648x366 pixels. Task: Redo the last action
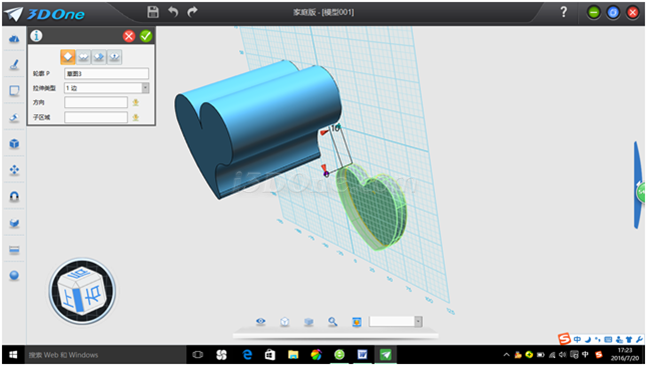pyautogui.click(x=192, y=12)
